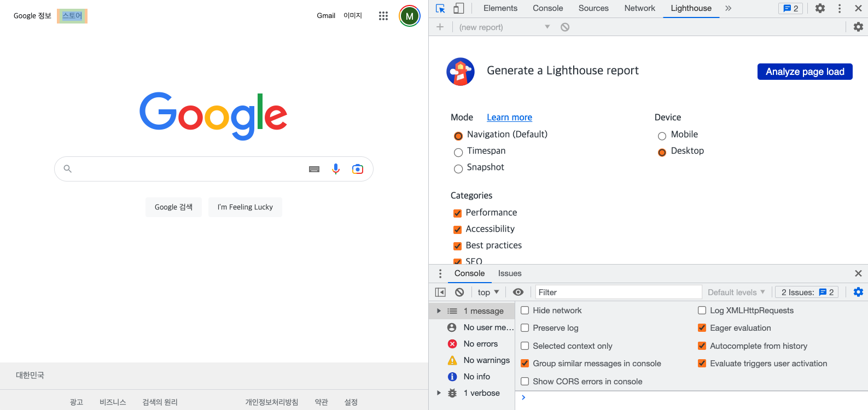Viewport: 868px width, 410px height.
Task: Uncheck the Best practices checkbox
Action: click(x=458, y=246)
